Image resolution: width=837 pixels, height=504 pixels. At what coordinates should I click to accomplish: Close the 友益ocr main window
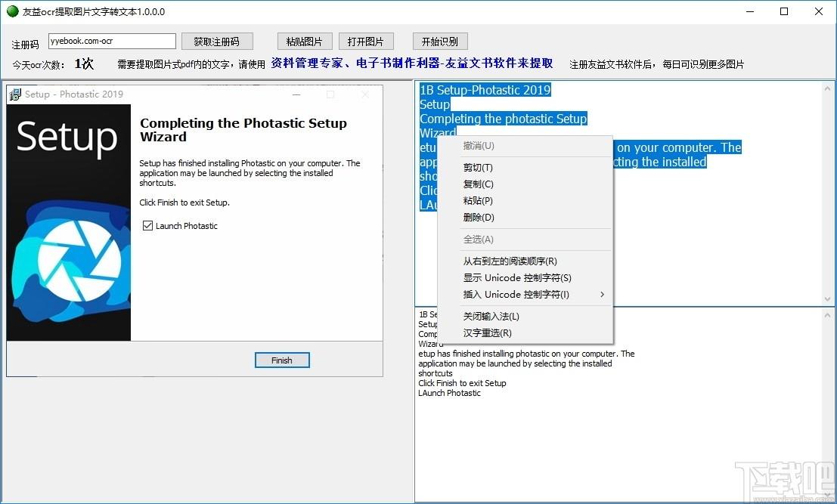tap(818, 11)
